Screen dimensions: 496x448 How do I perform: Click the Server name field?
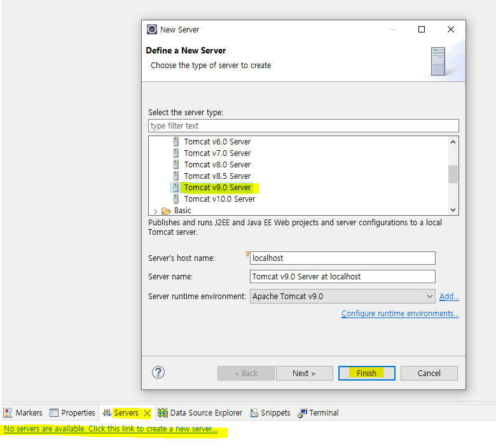343,276
